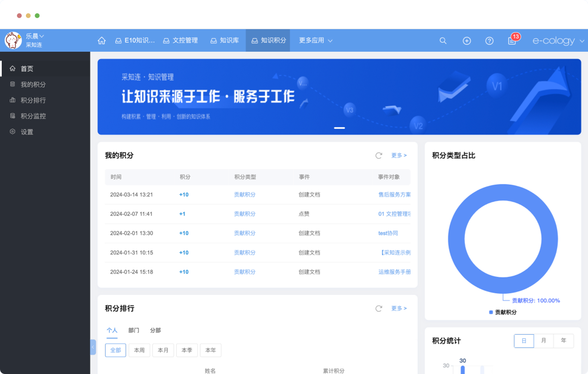Switch to the 文控管理 tab
Screen dimensions: 588x374
[181, 40]
